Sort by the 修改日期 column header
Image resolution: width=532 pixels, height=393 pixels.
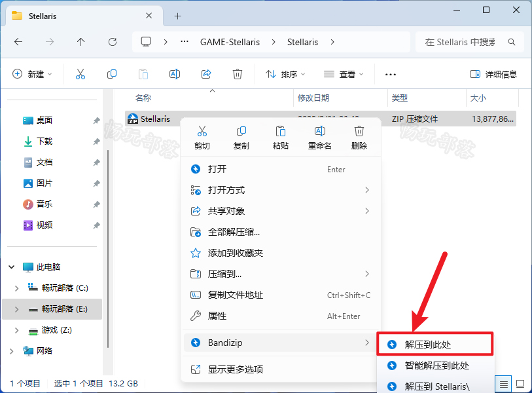coord(313,98)
